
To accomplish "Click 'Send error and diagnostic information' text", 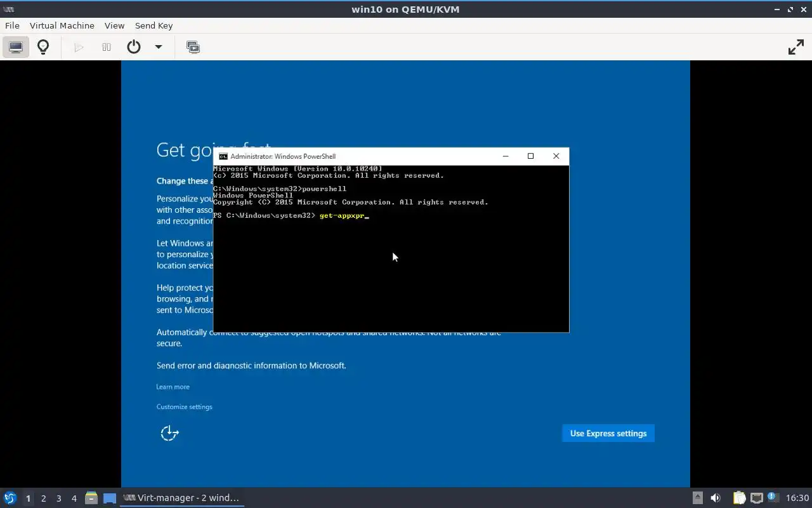I will pyautogui.click(x=251, y=366).
